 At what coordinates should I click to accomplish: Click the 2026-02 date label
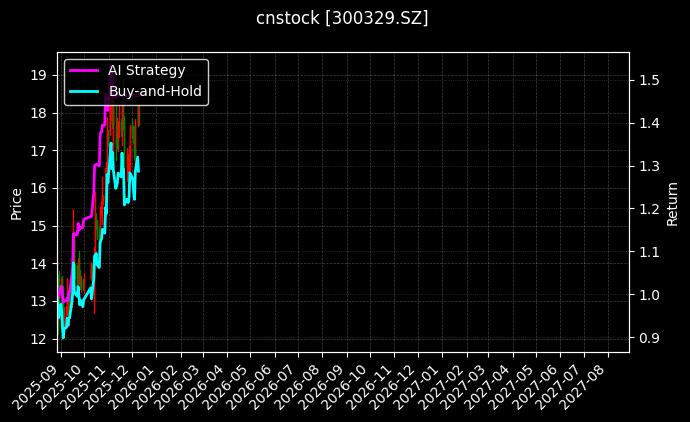155,387
